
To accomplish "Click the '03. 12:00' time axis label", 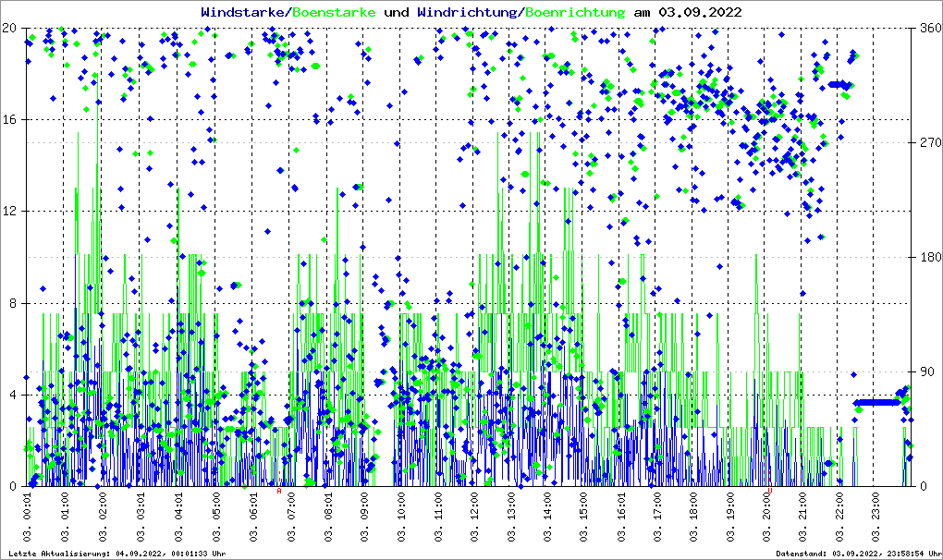I will [476, 519].
